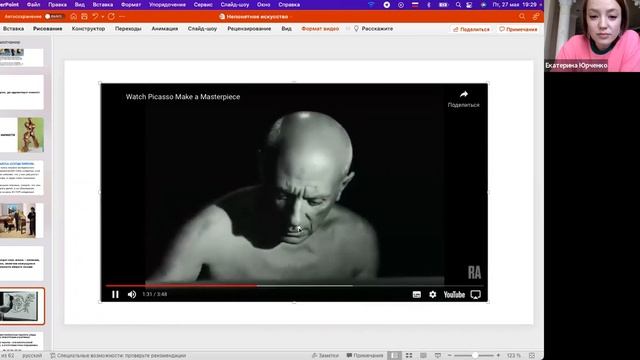This screenshot has width=640, height=360.
Task: Open the quick access more options ellipsis
Action: coord(122,17)
